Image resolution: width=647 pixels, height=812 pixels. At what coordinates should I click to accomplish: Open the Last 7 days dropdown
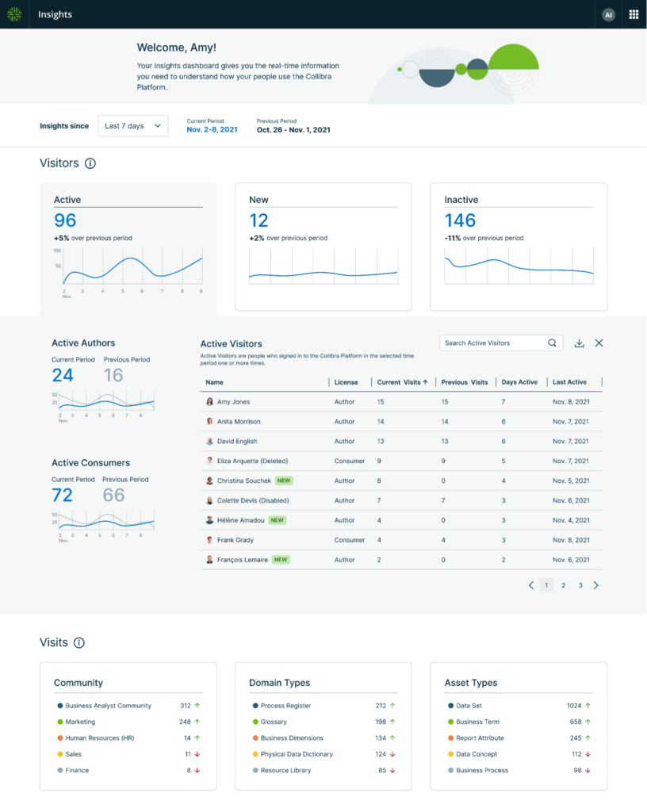(132, 125)
